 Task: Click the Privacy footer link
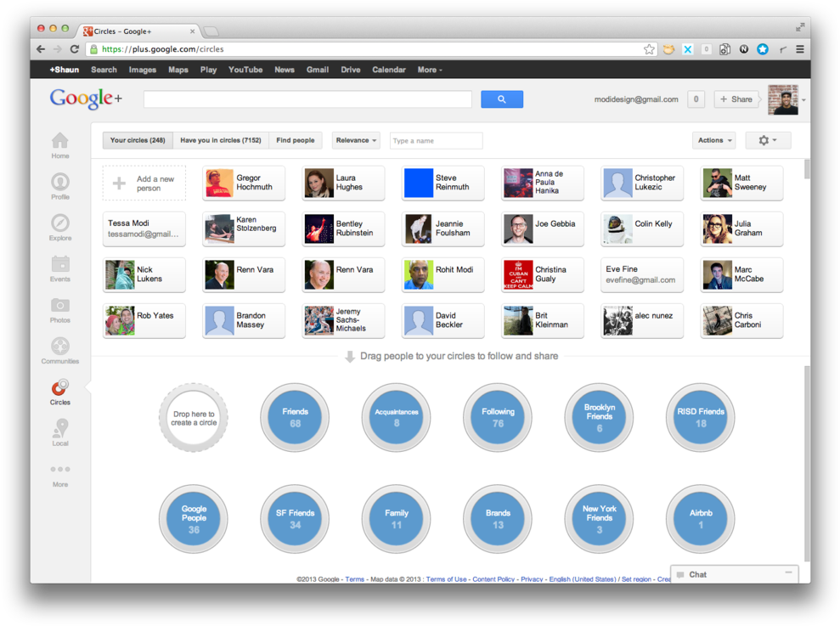[x=532, y=578]
